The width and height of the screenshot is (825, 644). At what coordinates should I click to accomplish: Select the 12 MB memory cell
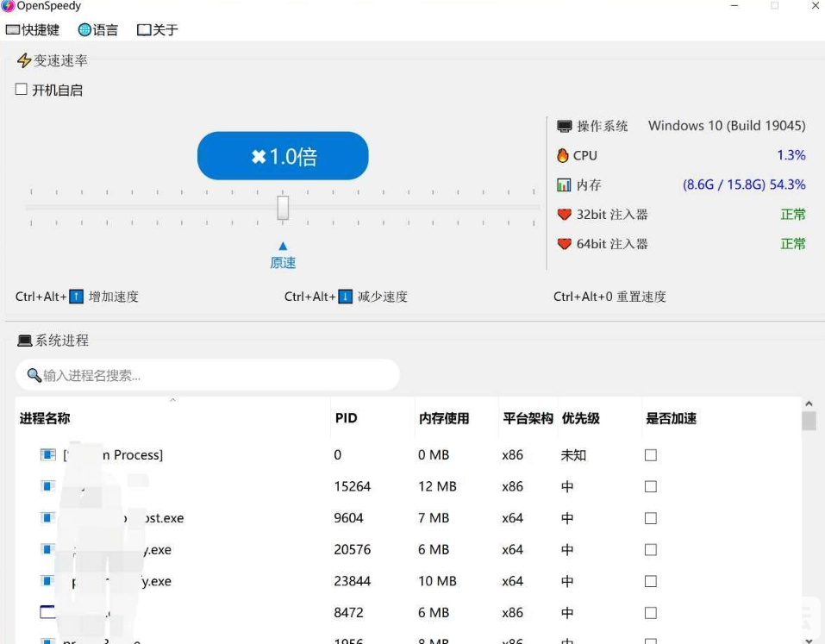[x=437, y=487]
